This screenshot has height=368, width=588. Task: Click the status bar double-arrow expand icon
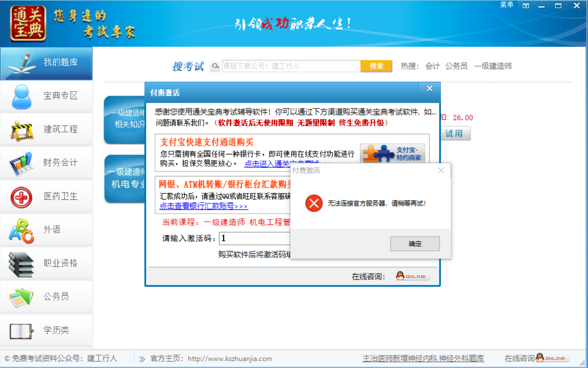[142, 359]
